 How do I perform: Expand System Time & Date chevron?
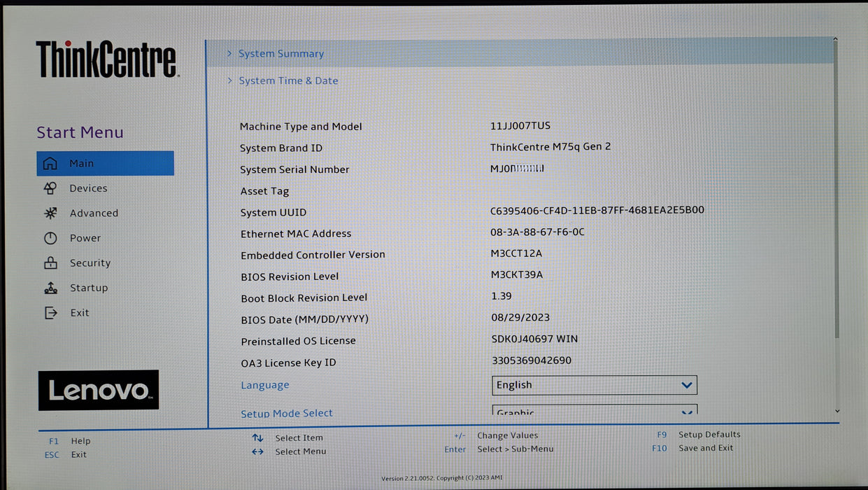(229, 80)
